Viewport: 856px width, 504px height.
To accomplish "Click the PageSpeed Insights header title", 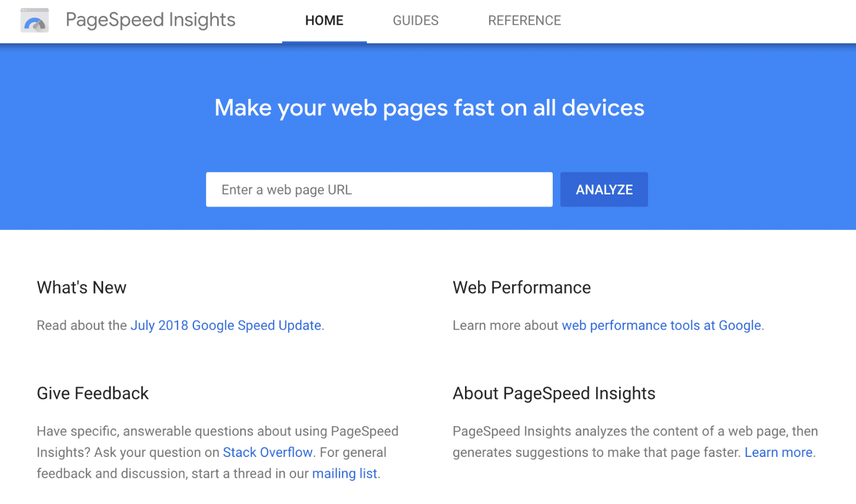I will pyautogui.click(x=150, y=20).
